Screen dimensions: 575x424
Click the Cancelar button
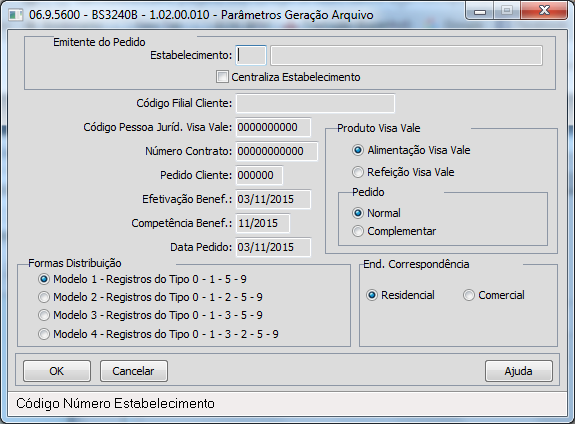pyautogui.click(x=134, y=371)
